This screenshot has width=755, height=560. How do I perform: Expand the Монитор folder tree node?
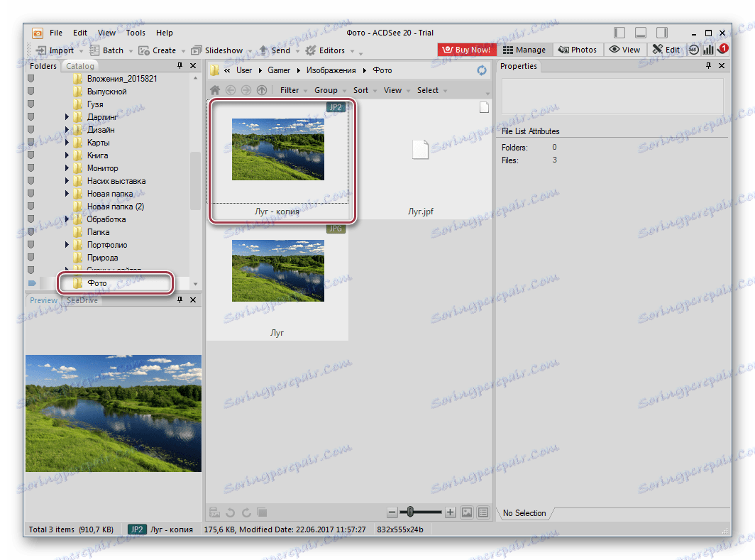(x=67, y=168)
